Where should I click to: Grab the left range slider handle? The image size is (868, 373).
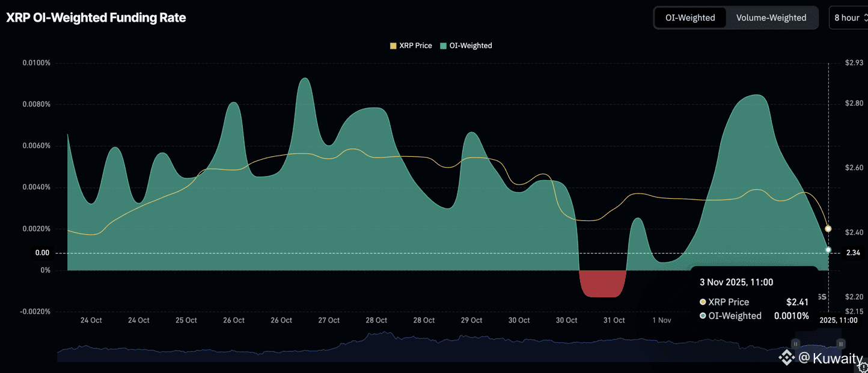tap(795, 344)
